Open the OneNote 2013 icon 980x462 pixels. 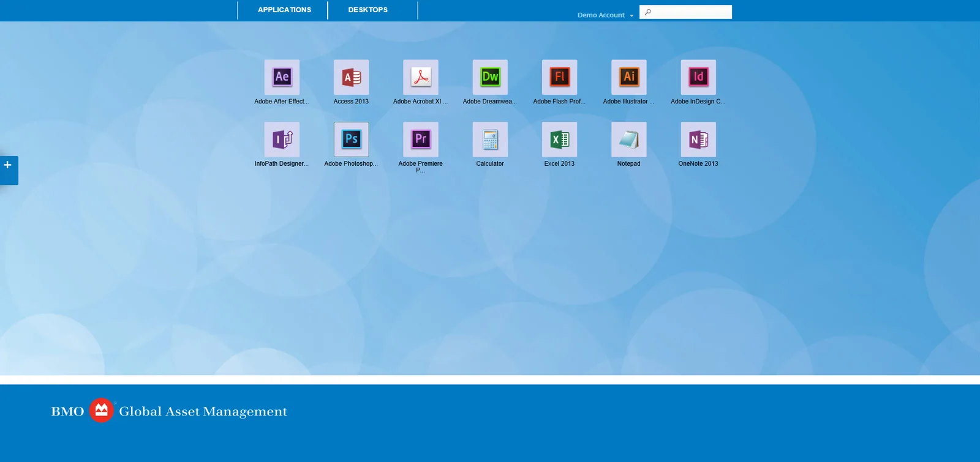(698, 140)
